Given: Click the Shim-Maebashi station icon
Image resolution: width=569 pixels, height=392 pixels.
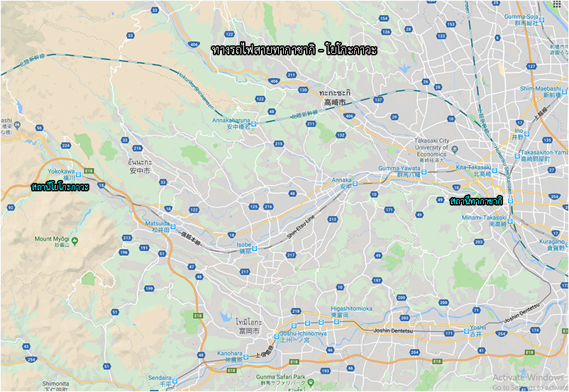Looking at the screenshot, I should point(565,91).
